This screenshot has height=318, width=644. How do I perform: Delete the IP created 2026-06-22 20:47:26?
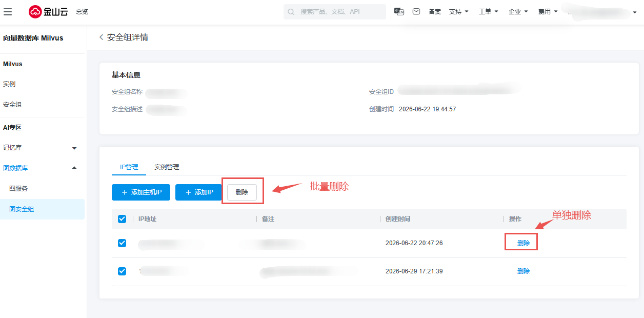point(524,243)
